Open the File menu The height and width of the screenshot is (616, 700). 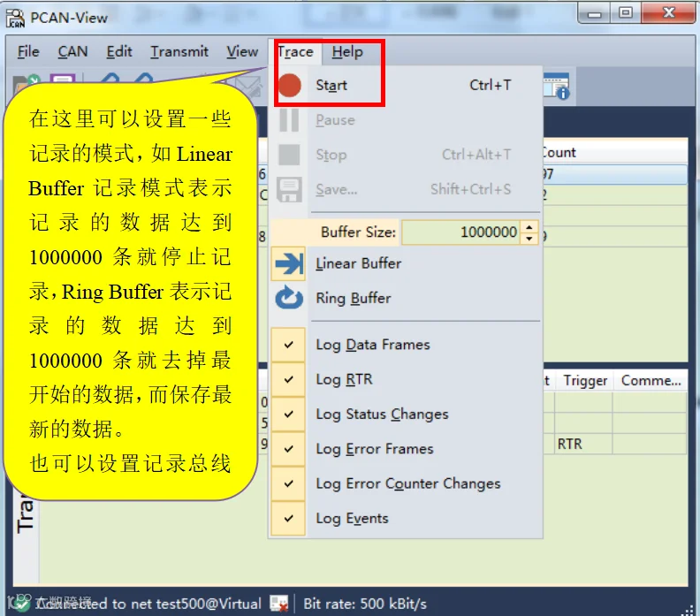[28, 52]
